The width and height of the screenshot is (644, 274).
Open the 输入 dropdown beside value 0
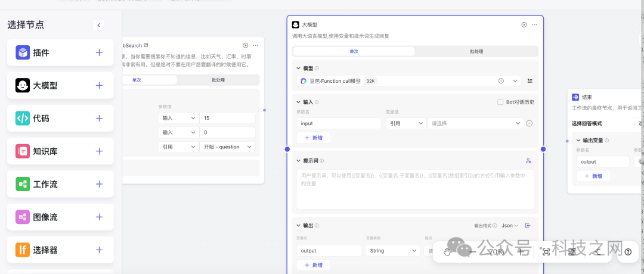point(178,132)
